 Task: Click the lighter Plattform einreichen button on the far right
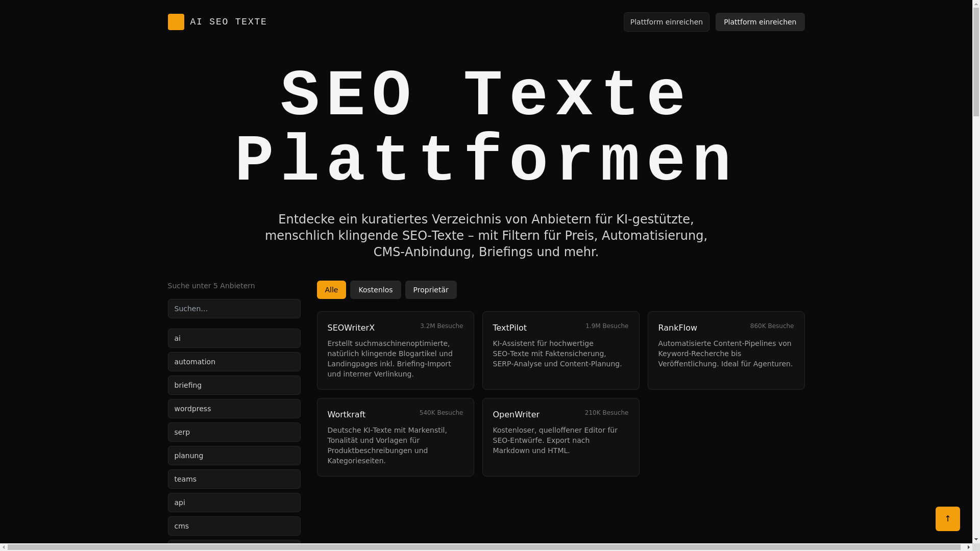point(759,22)
